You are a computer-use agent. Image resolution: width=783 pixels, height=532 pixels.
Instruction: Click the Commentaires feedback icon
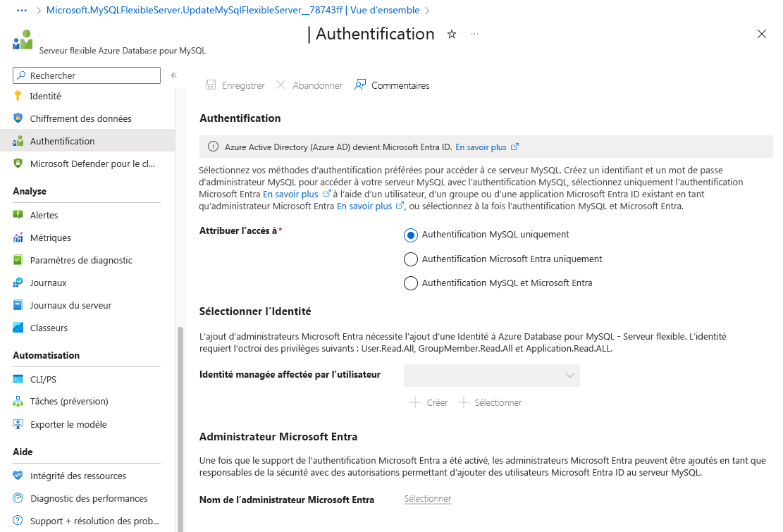click(x=360, y=85)
